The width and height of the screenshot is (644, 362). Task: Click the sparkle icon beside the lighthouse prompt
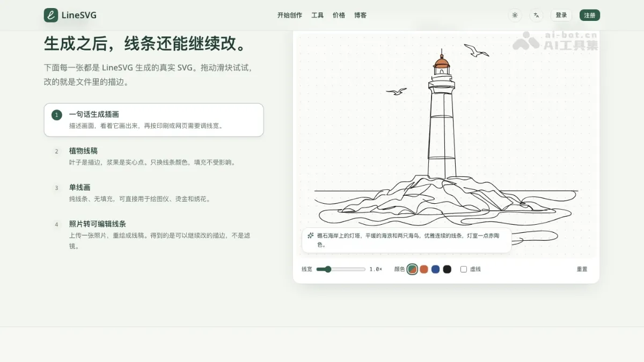pyautogui.click(x=311, y=235)
